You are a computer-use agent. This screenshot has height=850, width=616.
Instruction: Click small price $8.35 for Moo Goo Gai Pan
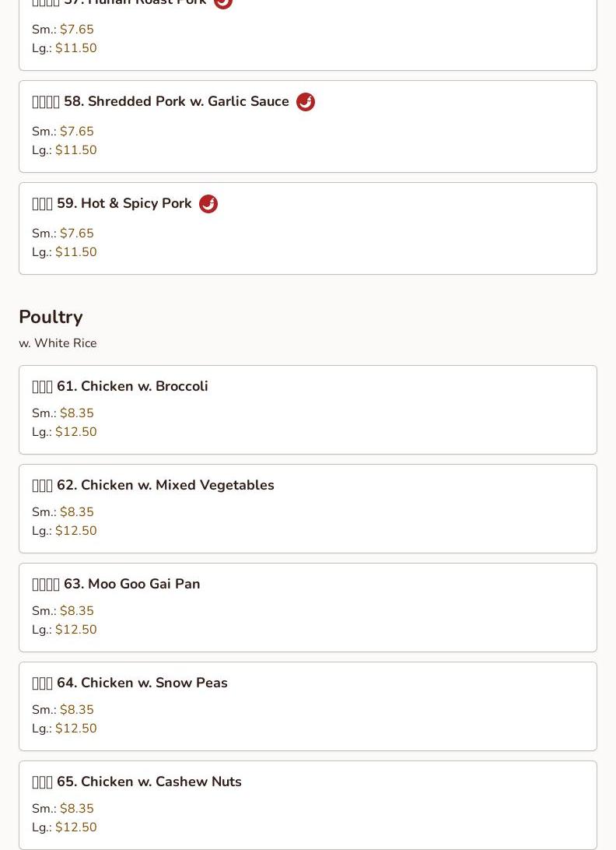(76, 611)
